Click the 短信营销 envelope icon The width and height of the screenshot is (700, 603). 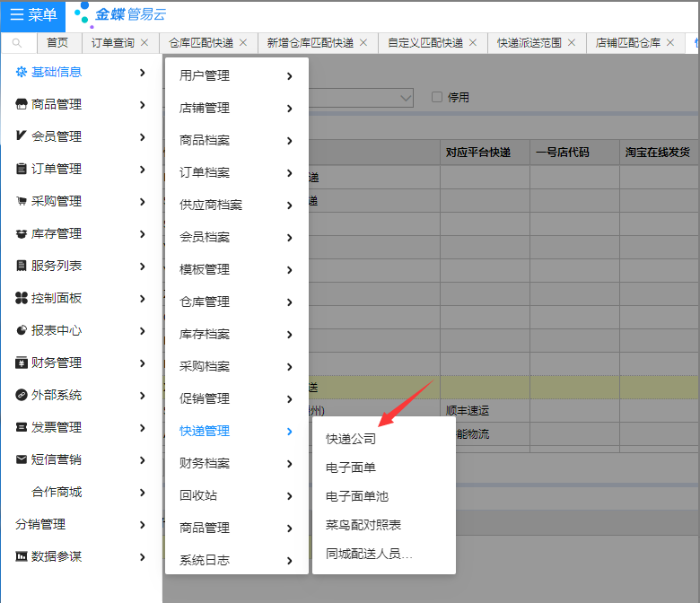pyautogui.click(x=22, y=459)
